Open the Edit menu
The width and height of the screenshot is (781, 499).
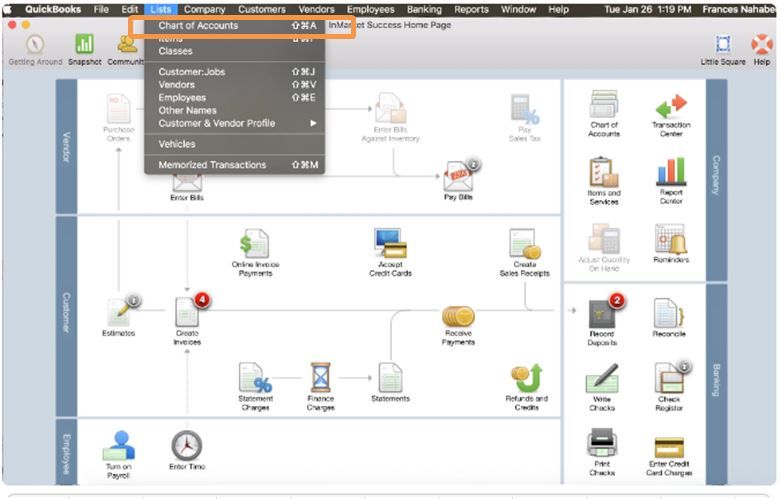130,9
